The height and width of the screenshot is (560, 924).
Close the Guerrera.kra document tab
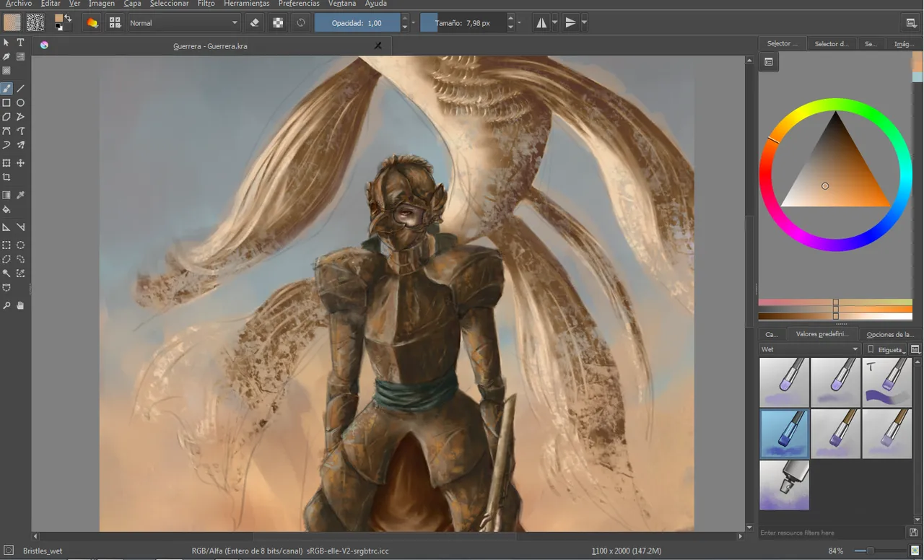click(x=378, y=45)
